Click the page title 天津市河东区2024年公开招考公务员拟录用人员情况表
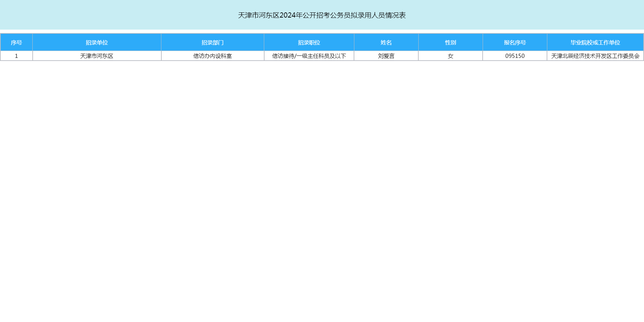Viewport: 644px width, 322px height. 322,15
